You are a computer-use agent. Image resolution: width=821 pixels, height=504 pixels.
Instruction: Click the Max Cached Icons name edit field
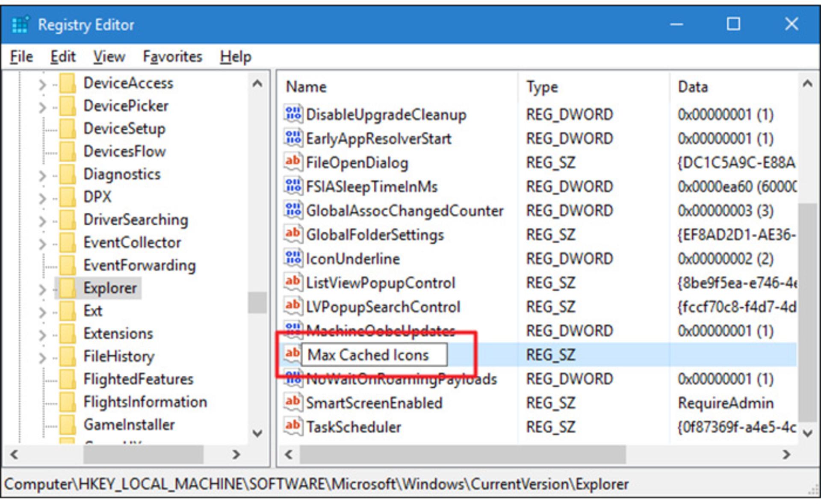click(374, 354)
